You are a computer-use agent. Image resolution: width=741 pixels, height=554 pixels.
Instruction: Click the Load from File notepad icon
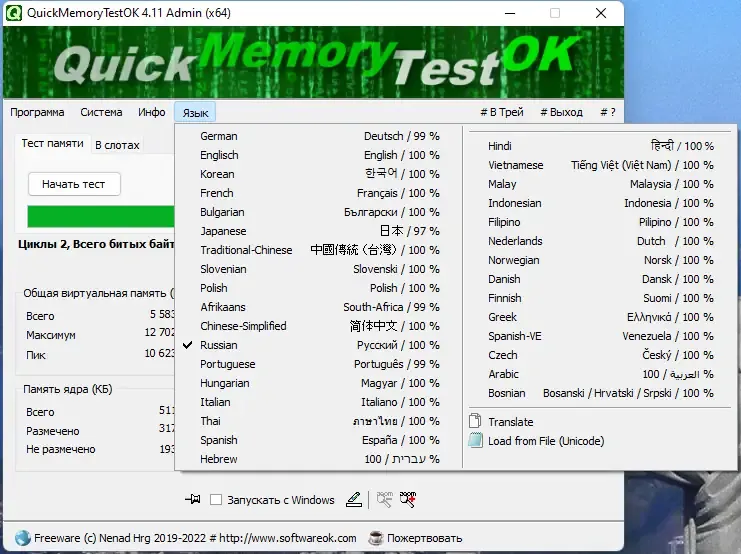(475, 441)
